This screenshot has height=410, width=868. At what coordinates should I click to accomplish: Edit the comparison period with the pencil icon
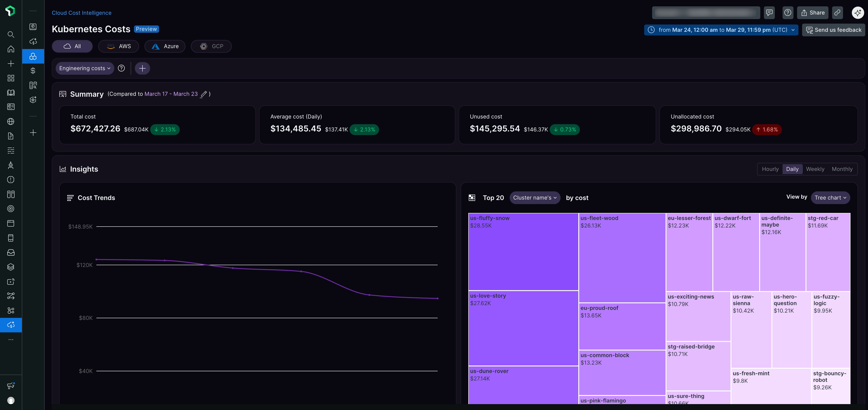pyautogui.click(x=204, y=94)
